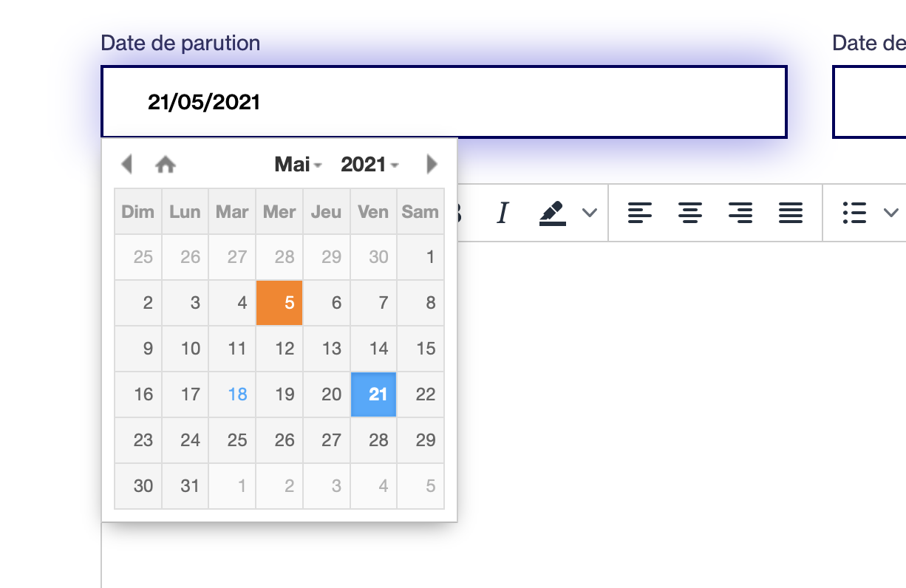Apply italic formatting
906x588 pixels.
coord(503,213)
